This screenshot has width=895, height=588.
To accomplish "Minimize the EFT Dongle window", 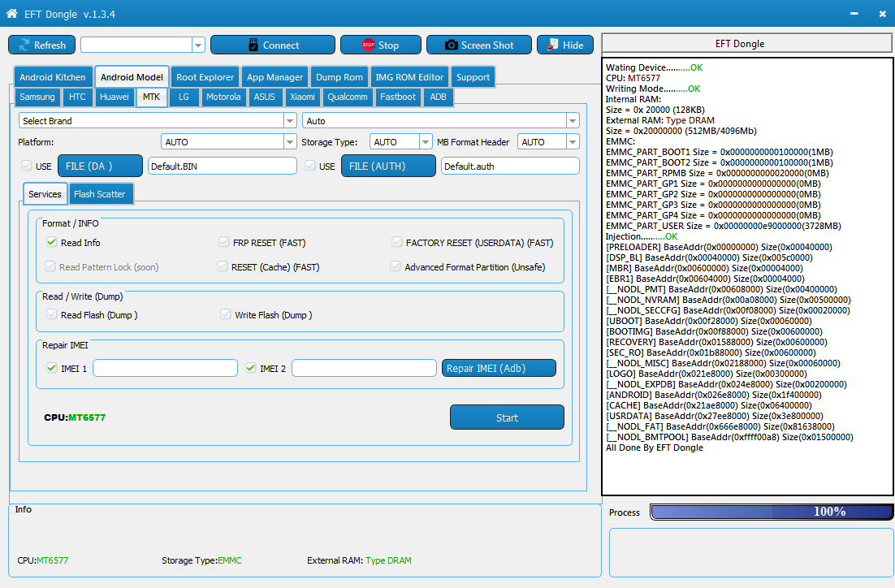I will pos(854,14).
